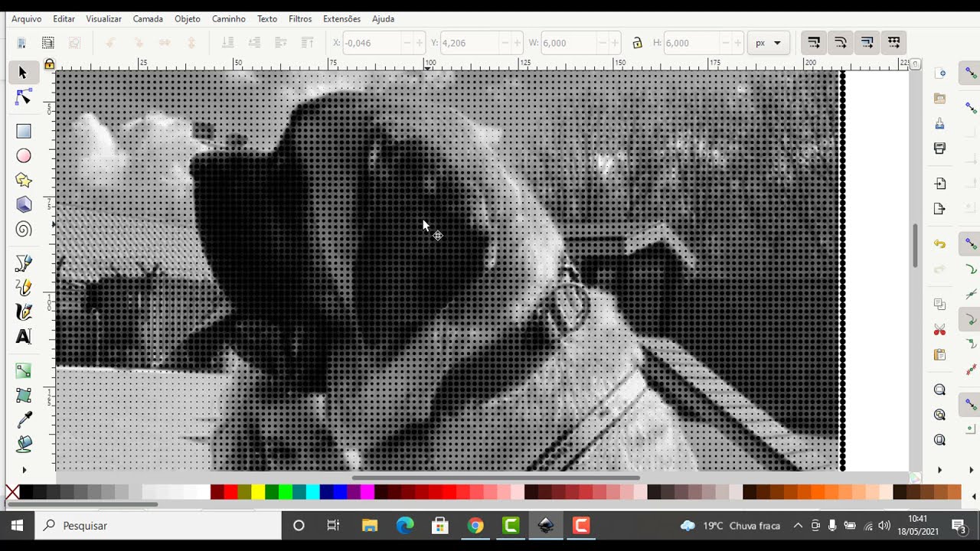
Task: Cut selection with the scissors icon
Action: [940, 330]
